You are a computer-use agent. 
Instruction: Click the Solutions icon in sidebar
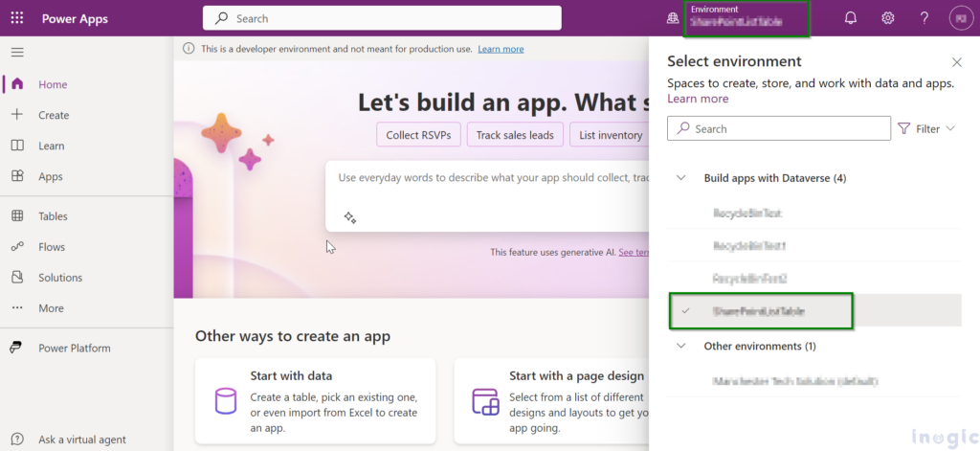[x=17, y=277]
